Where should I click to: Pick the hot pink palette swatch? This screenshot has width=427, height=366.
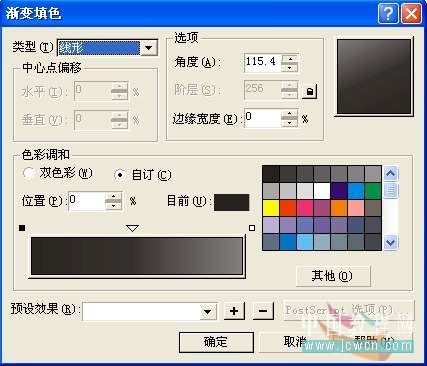305,208
